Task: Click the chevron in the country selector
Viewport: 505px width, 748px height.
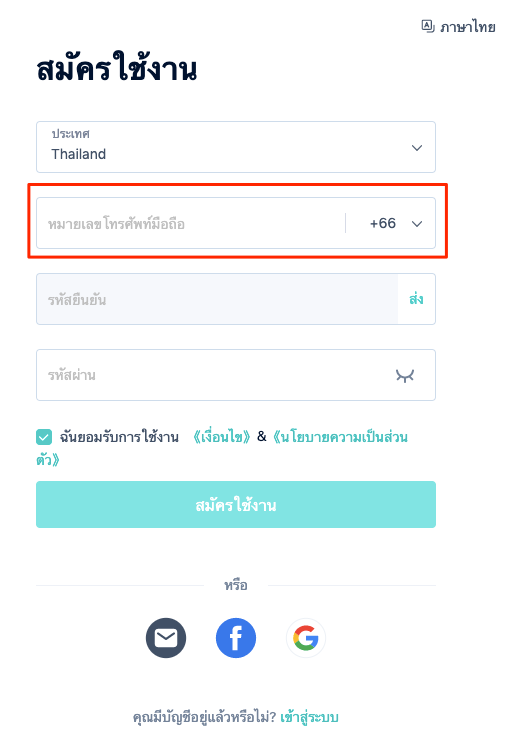Action: click(417, 148)
